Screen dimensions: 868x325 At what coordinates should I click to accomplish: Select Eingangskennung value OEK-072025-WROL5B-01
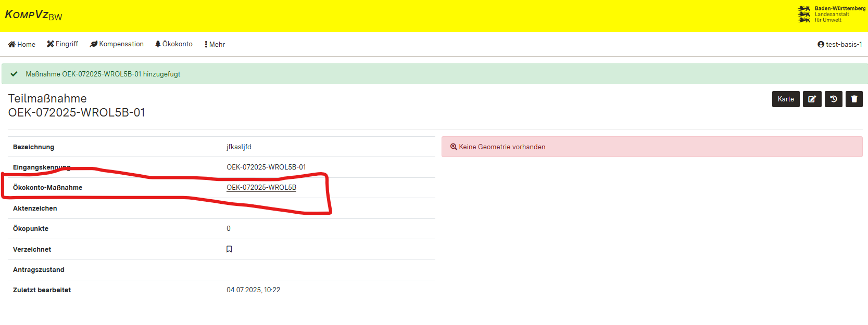coord(266,167)
